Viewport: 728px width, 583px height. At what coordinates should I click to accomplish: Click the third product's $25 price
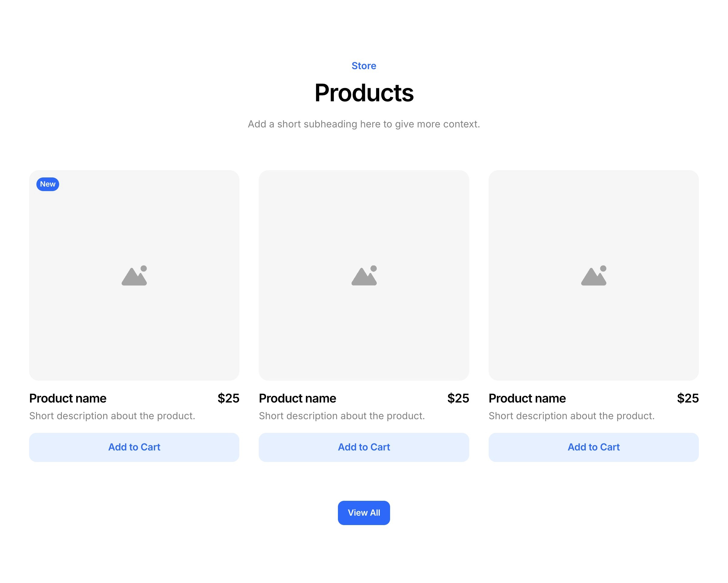point(687,398)
